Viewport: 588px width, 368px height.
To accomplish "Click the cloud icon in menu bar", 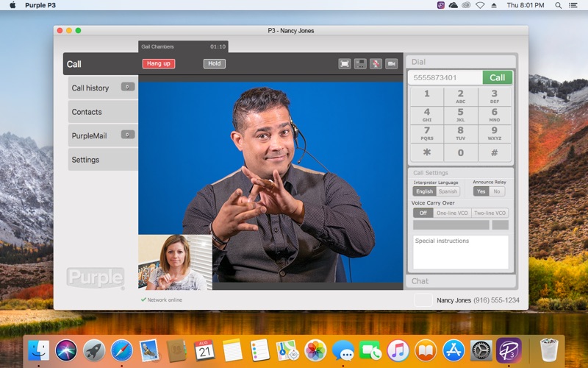I will [453, 5].
